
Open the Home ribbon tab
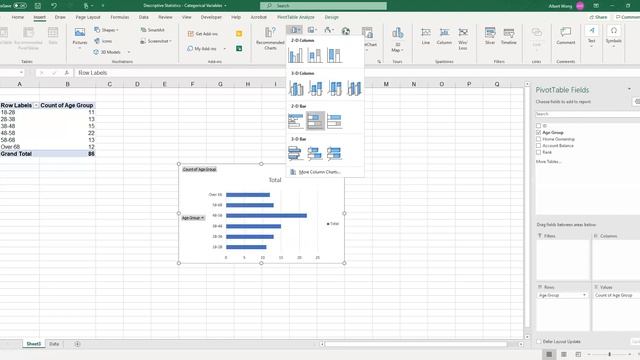tap(18, 17)
